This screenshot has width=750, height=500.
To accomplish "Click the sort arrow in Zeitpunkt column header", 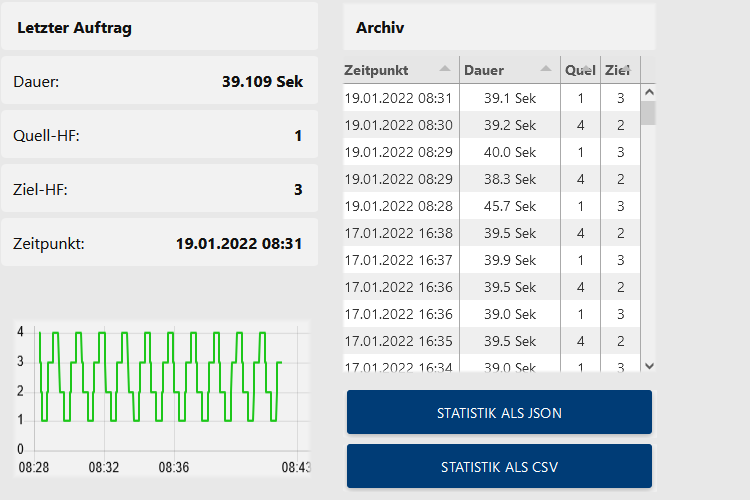I will tap(445, 69).
